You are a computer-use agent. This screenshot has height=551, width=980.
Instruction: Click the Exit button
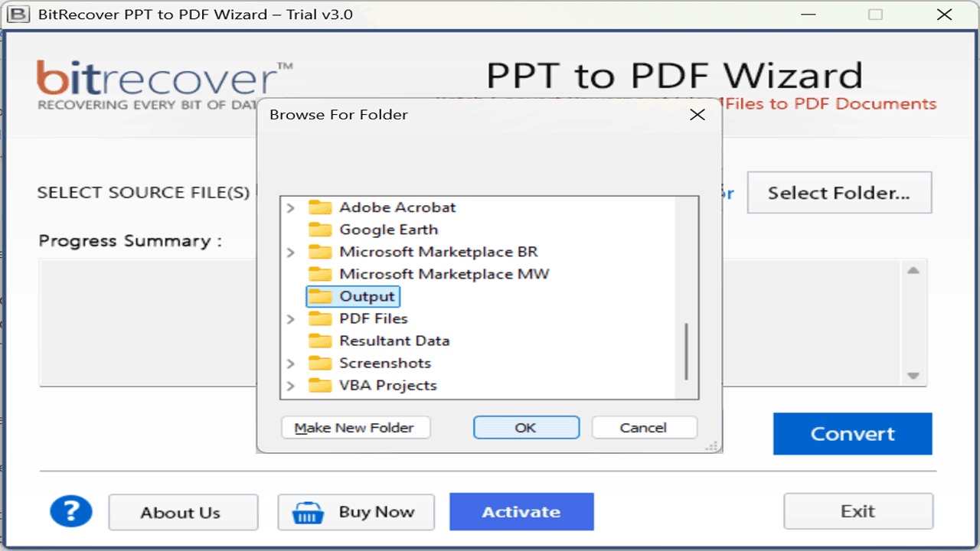coord(858,511)
